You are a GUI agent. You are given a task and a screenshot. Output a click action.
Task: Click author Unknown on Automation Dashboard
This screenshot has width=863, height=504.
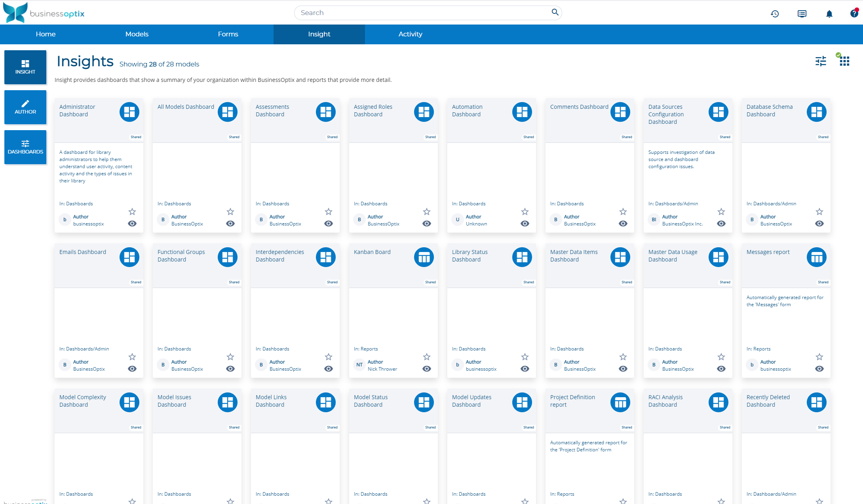tap(477, 224)
